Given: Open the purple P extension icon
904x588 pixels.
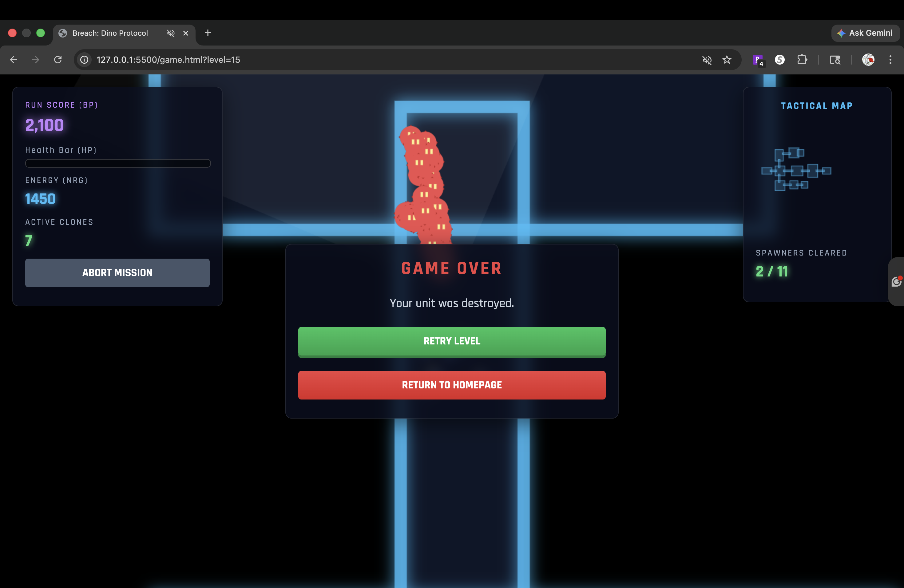Looking at the screenshot, I should [757, 60].
